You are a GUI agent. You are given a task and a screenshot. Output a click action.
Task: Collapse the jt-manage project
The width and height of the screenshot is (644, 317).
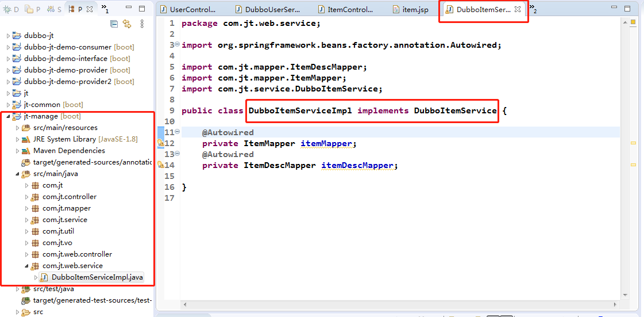[8, 116]
